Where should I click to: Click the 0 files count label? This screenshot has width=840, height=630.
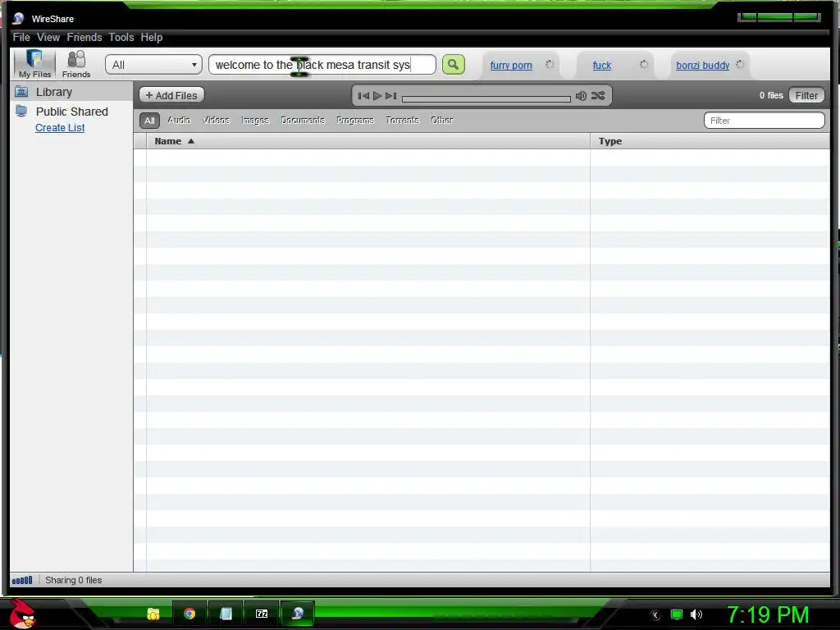[x=771, y=95]
